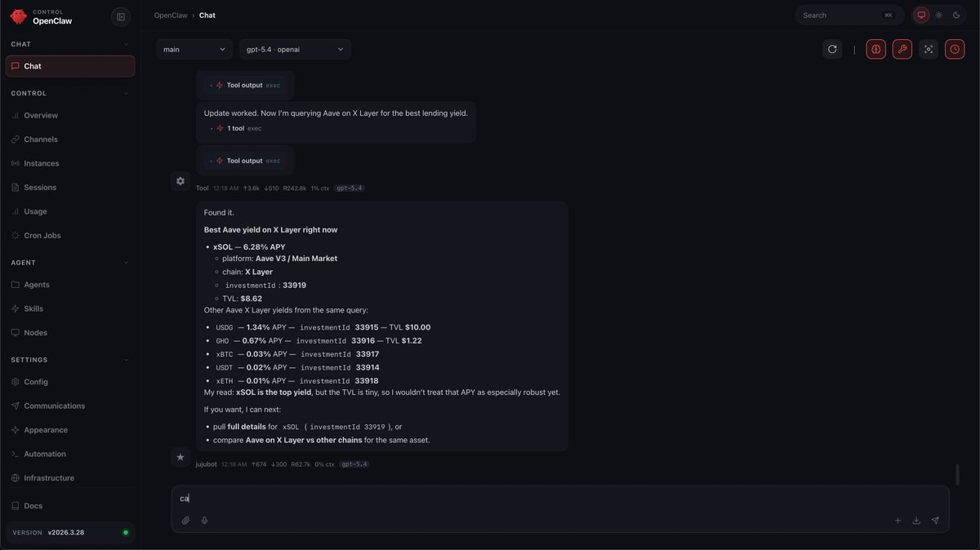This screenshot has width=980, height=550.
Task: Click the Nodes monitor icon
Action: 16,333
